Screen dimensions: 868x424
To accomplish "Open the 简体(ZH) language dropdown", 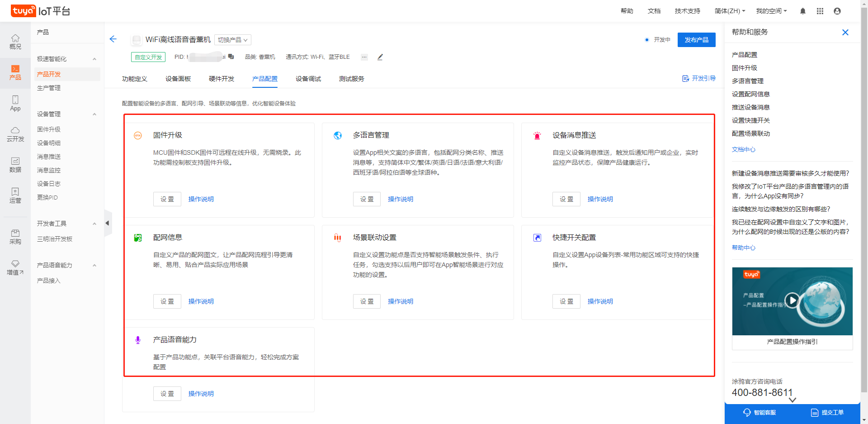I will tap(730, 11).
